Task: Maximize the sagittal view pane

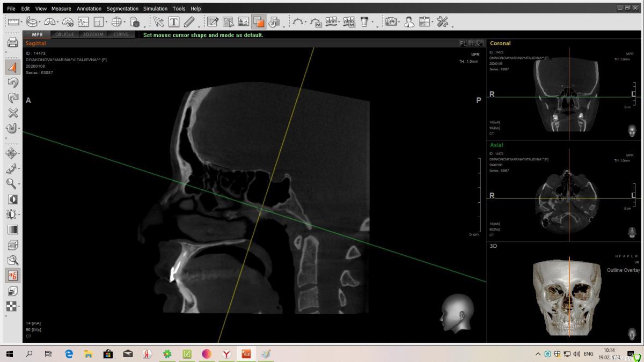Action: click(x=480, y=43)
